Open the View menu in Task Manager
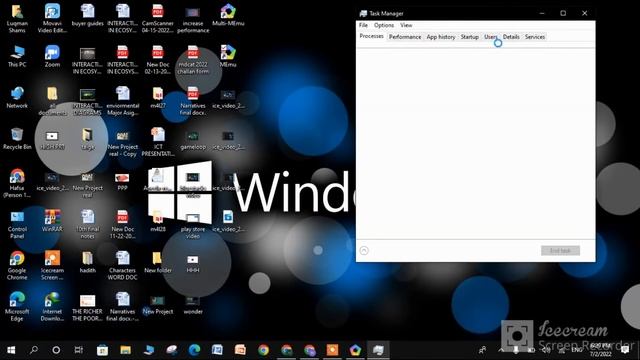 click(x=406, y=25)
